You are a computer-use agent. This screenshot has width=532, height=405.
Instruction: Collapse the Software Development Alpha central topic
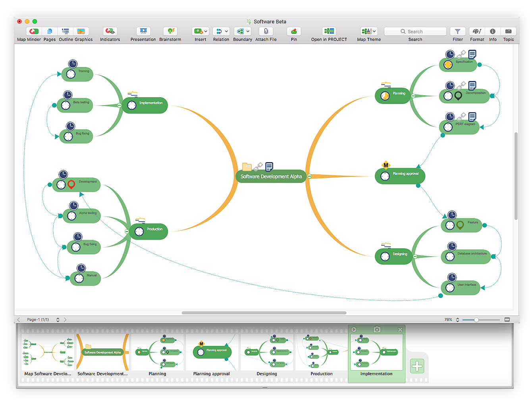pos(309,176)
